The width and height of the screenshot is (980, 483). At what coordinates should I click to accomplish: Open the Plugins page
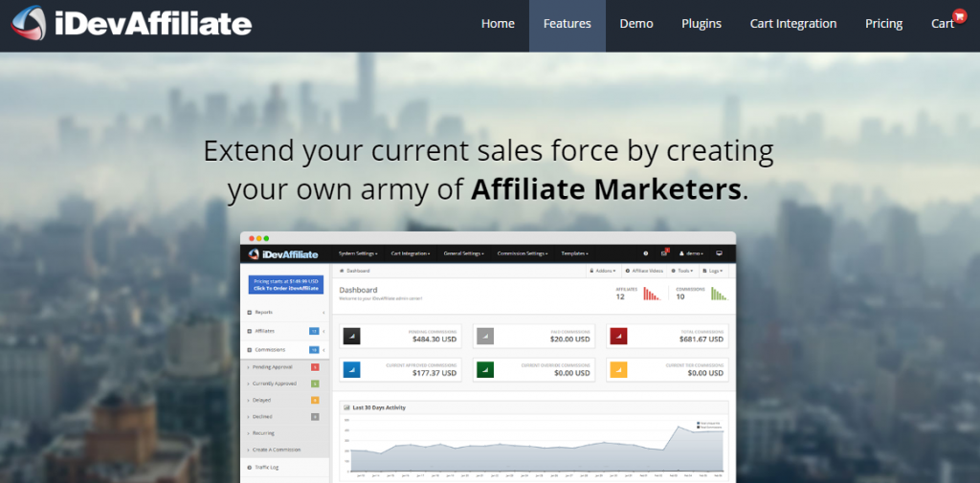pos(702,24)
